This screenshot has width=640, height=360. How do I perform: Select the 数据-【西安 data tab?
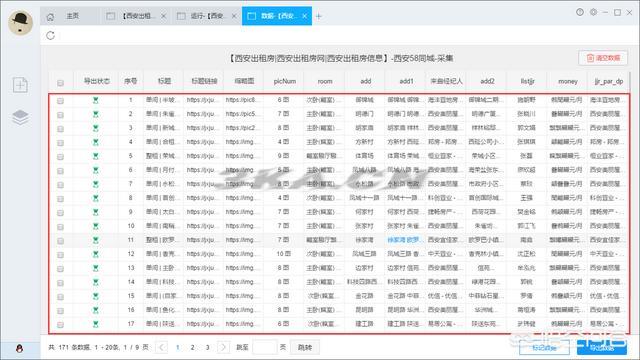277,16
